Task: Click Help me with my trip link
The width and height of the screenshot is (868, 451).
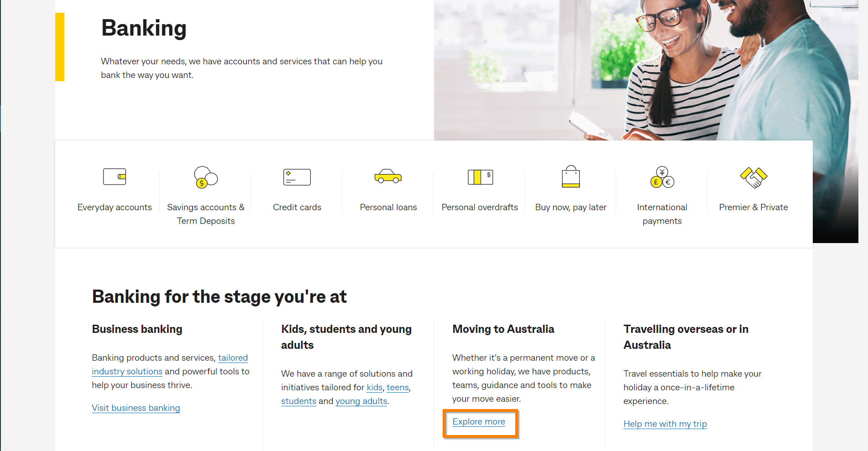Action: pos(665,424)
